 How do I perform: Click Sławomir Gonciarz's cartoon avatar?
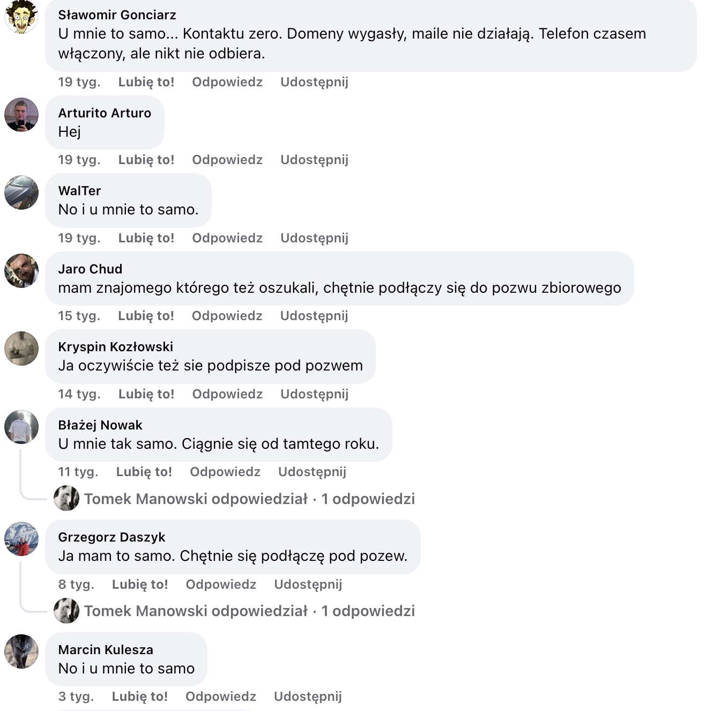pyautogui.click(x=21, y=17)
